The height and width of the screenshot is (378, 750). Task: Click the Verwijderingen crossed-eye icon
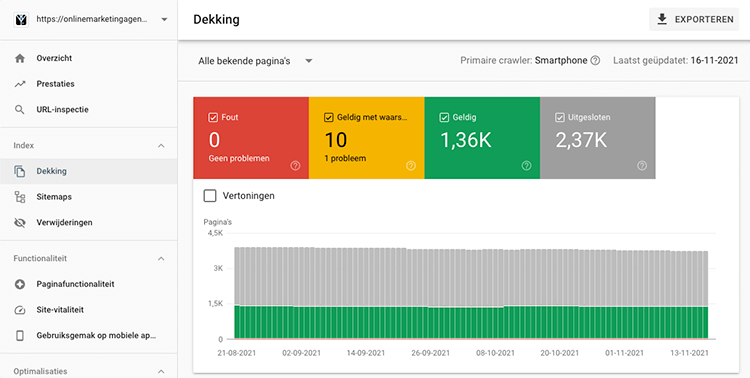[x=20, y=222]
